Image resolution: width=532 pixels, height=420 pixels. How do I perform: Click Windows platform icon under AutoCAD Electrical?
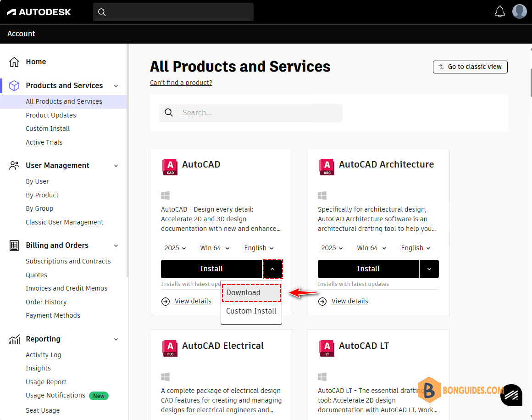click(165, 376)
